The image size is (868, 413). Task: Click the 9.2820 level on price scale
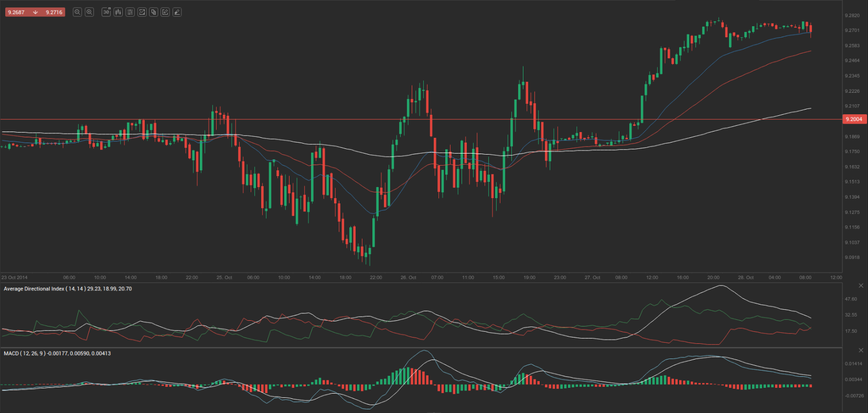click(x=852, y=16)
